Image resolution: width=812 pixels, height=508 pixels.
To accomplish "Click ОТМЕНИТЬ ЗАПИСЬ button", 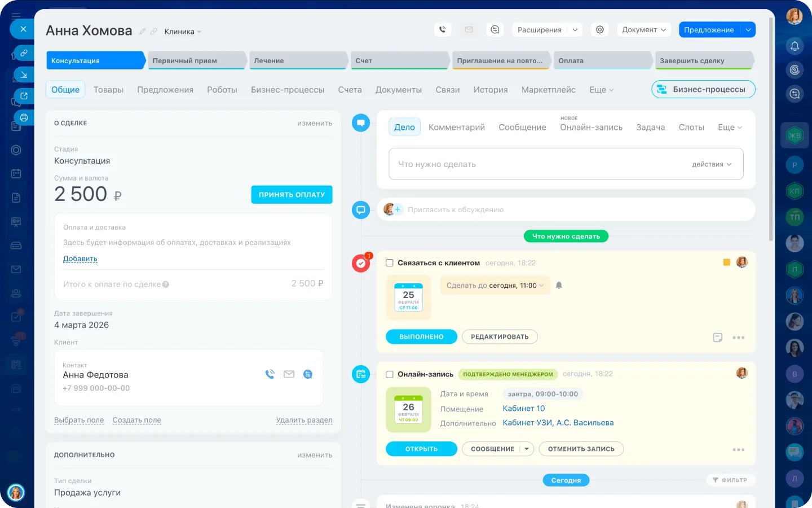I will pyautogui.click(x=581, y=449).
